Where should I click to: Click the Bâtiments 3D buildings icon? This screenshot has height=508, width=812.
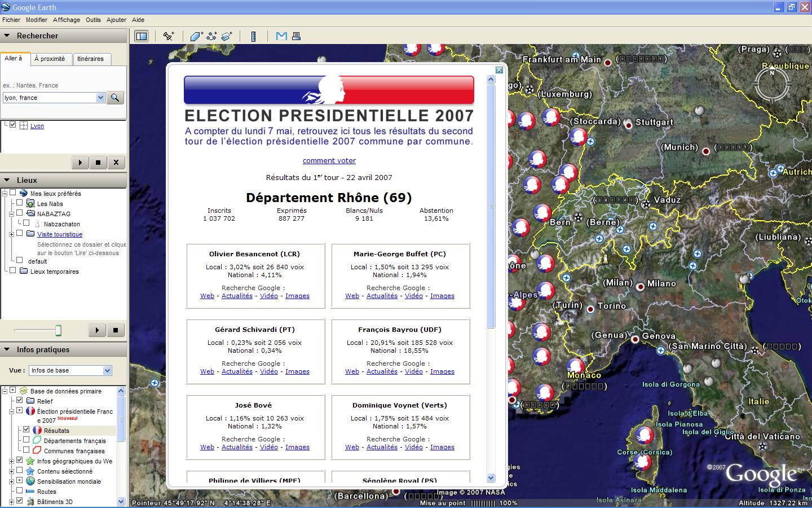point(30,502)
